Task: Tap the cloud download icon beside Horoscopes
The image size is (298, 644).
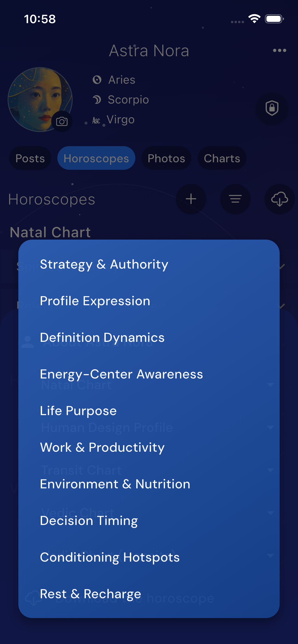Action: coord(279,199)
